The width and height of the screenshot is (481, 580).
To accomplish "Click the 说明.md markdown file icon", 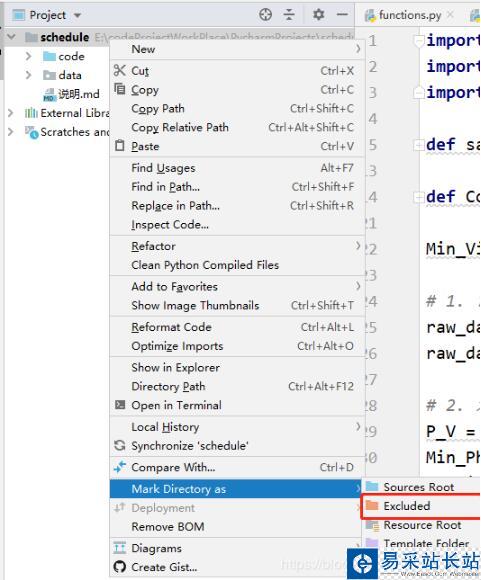I will coord(49,95).
